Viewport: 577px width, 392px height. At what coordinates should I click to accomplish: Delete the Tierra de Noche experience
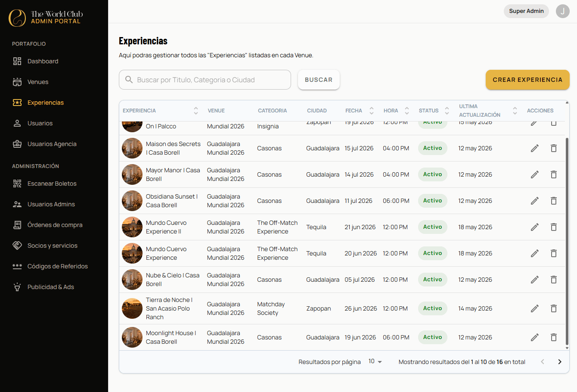tap(554, 308)
